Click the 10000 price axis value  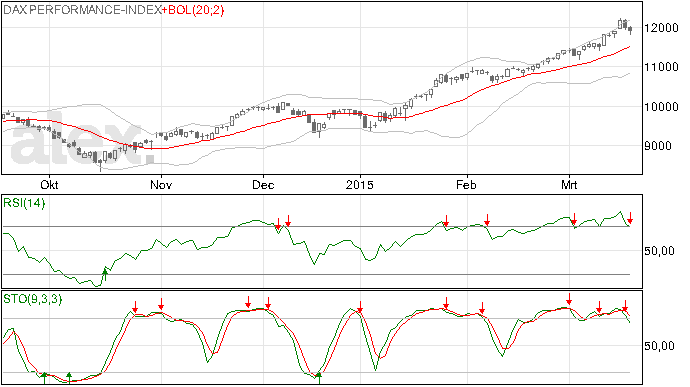661,107
